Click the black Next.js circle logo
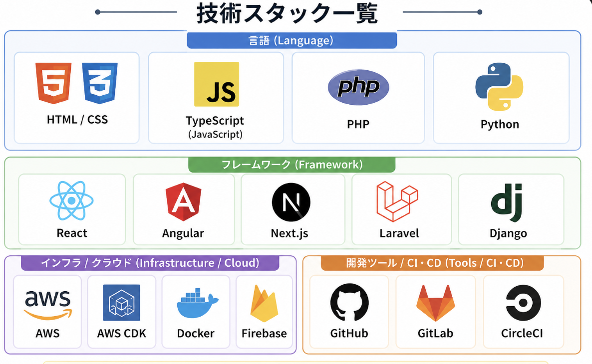 pos(291,202)
